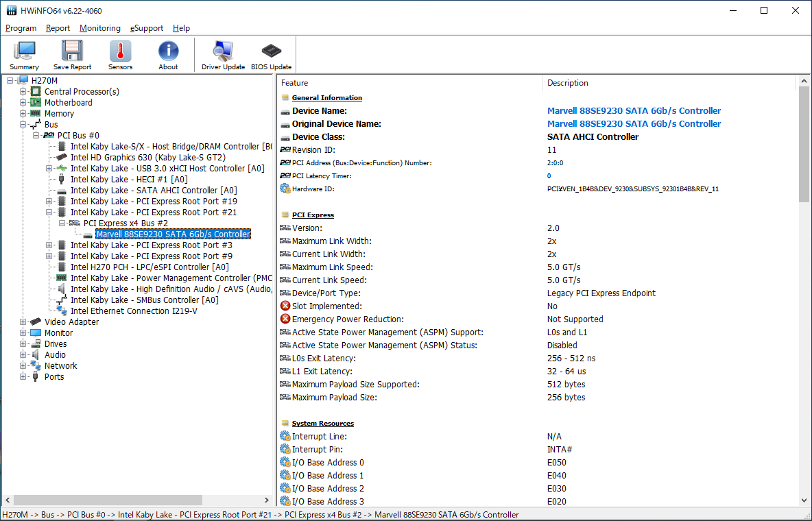Screen dimensions: 812x521
Task: Click the tree horizontal scrollbar thumb
Action: [x=108, y=500]
